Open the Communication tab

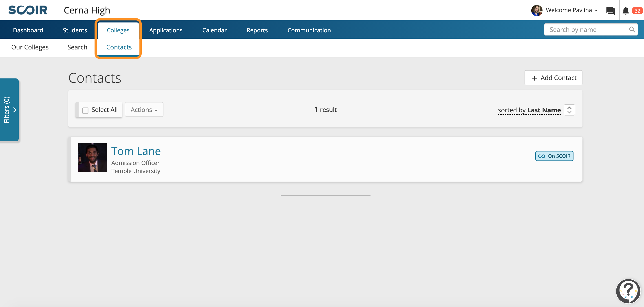(309, 30)
